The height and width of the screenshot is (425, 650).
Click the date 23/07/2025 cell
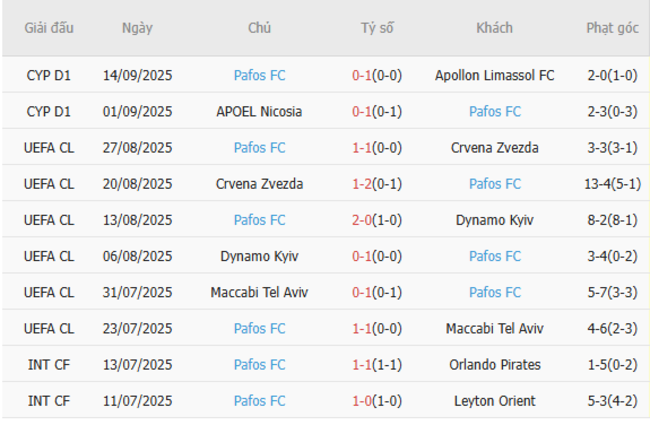click(137, 328)
